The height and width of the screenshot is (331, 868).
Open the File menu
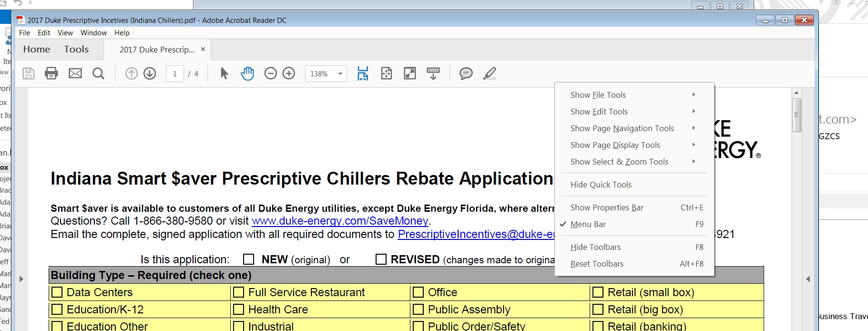pos(24,33)
